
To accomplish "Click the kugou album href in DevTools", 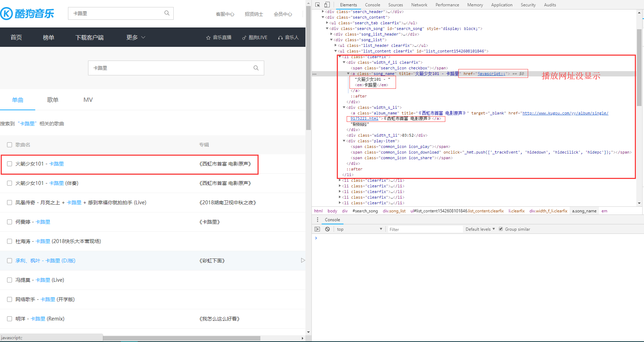I will [x=565, y=113].
